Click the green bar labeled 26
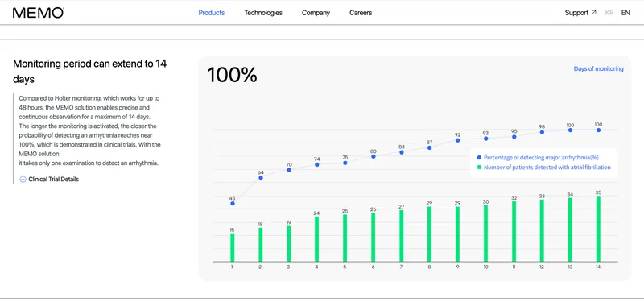Screen dimensions: 644x302 coord(373,237)
